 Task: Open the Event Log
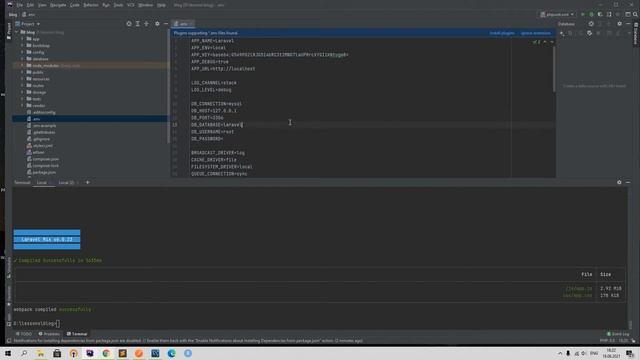(618, 334)
